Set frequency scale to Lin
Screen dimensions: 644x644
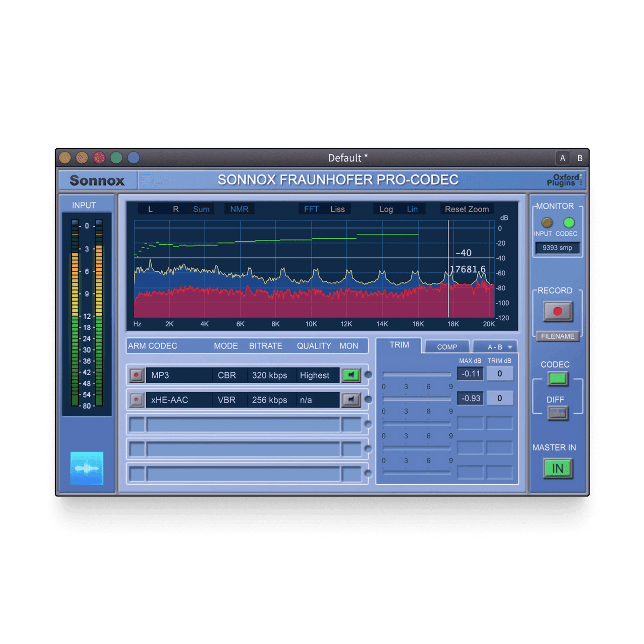click(412, 209)
